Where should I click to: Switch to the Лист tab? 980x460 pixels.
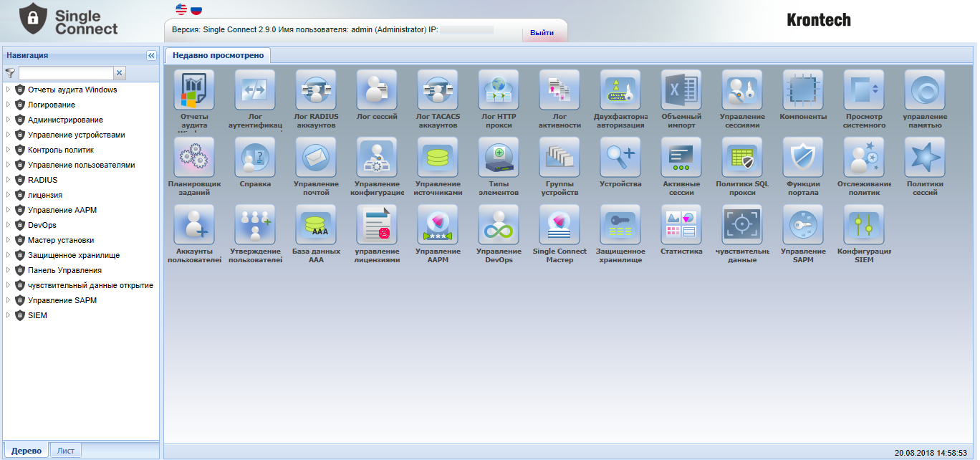[66, 451]
